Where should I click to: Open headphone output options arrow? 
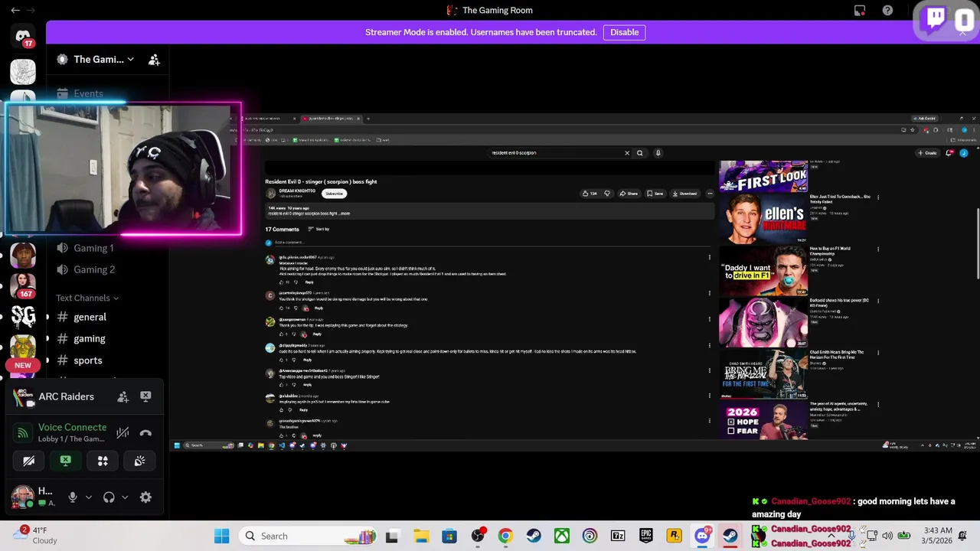click(x=125, y=497)
